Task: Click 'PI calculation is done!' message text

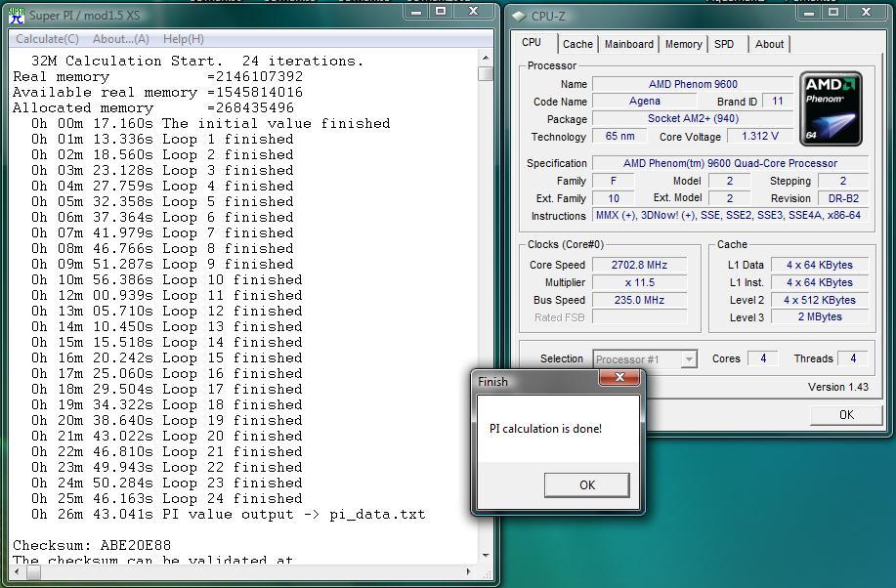Action: (x=545, y=429)
